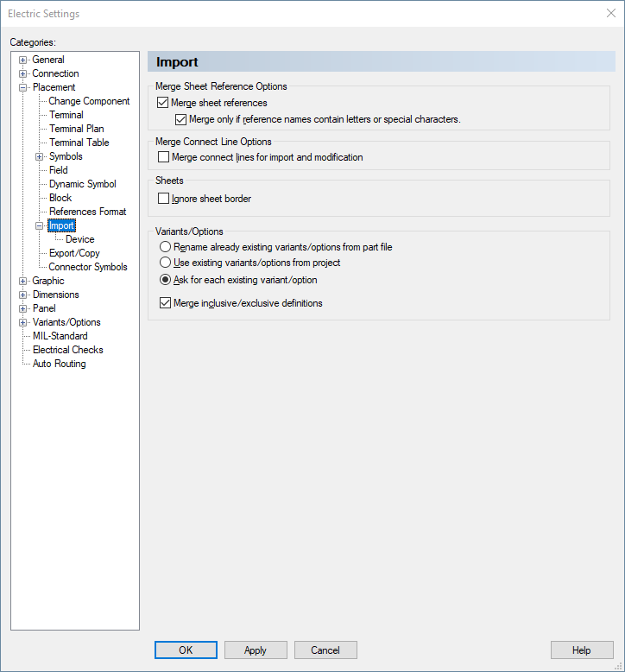
Task: Expand the Graphic category node
Action: [23, 281]
